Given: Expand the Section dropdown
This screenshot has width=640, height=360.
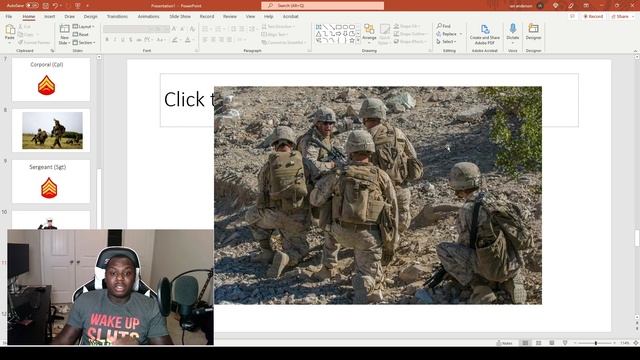Looking at the screenshot, I should [x=84, y=42].
